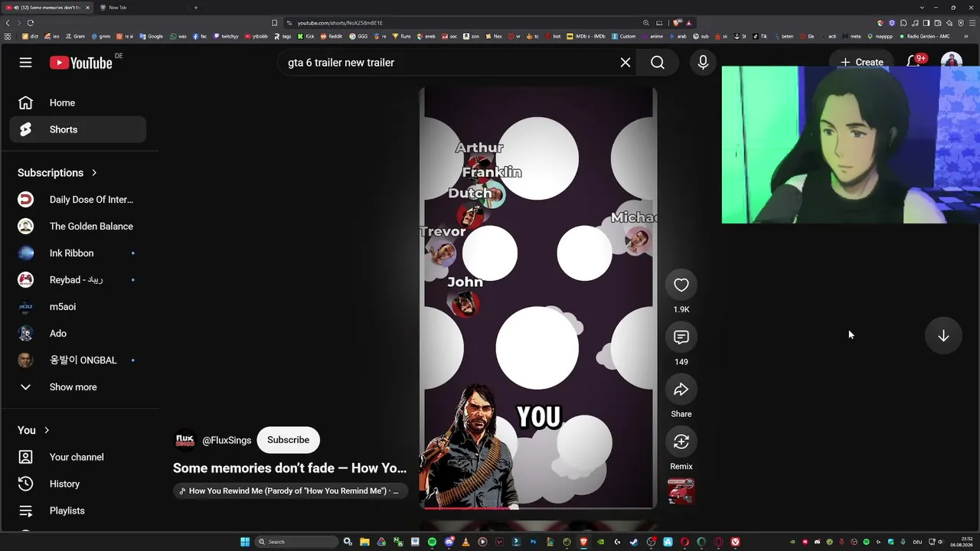Seek using the Short's red progress bar
Viewport: 980px width, 551px height.
click(x=537, y=507)
